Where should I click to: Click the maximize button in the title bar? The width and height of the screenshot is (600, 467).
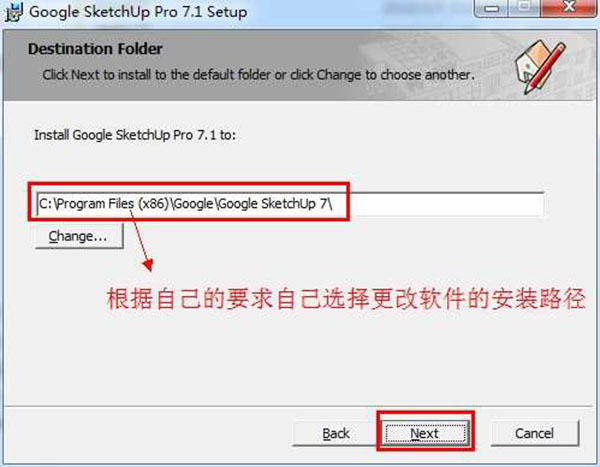pos(525,7)
